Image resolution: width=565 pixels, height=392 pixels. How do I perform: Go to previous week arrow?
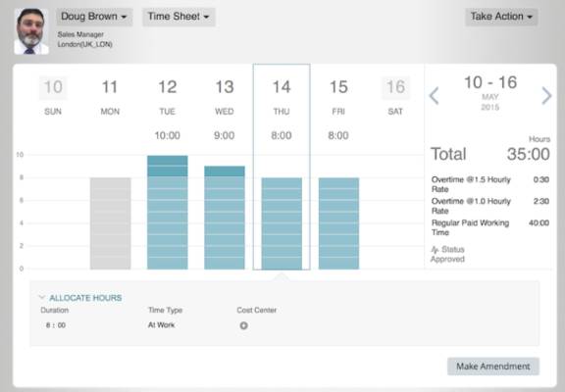tap(435, 96)
